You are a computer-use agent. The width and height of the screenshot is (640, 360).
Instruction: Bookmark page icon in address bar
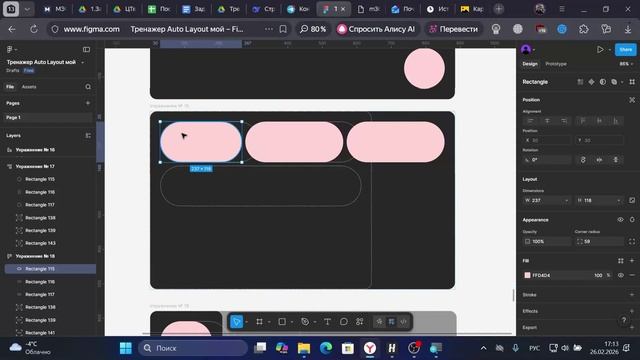point(283,29)
